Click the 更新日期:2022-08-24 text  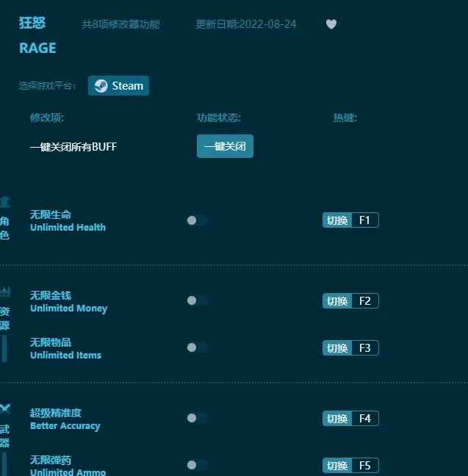[246, 24]
